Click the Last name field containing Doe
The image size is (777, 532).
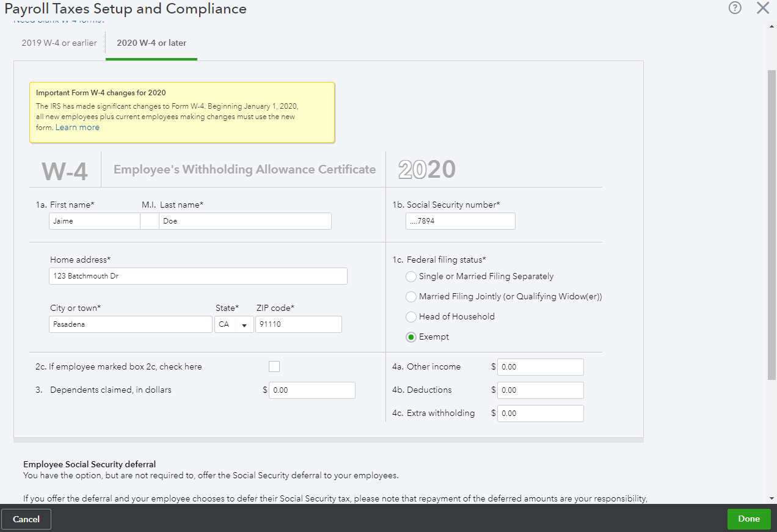click(245, 221)
